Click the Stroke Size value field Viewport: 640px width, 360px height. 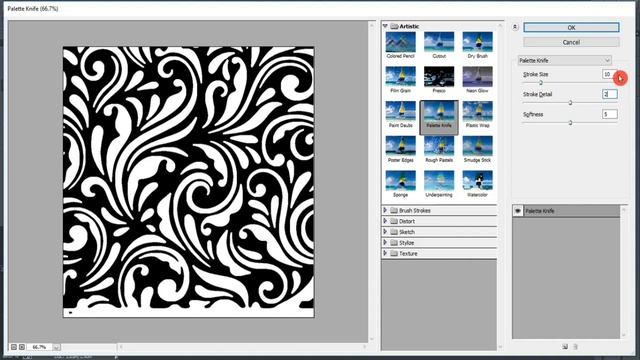609,74
